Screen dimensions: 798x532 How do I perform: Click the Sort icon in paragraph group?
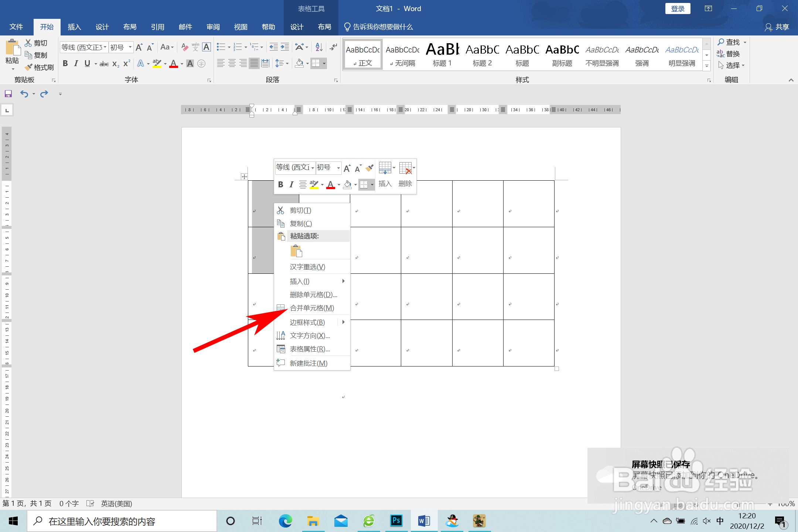point(319,47)
